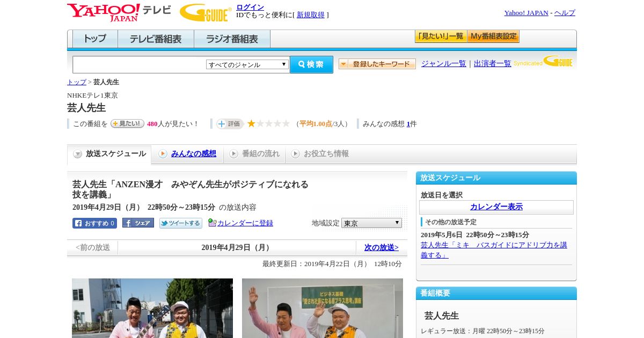
Task: Click the 芸人先生 program heading
Action: 86,107
